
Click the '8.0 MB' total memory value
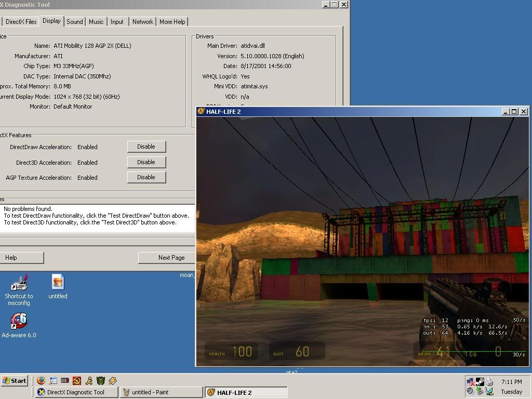tap(62, 87)
